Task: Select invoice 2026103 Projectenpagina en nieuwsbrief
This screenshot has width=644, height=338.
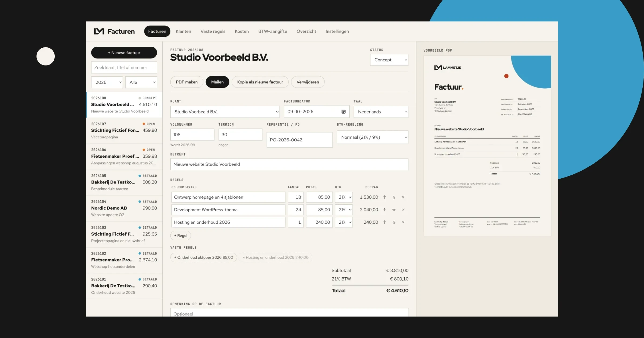Action: point(124,234)
